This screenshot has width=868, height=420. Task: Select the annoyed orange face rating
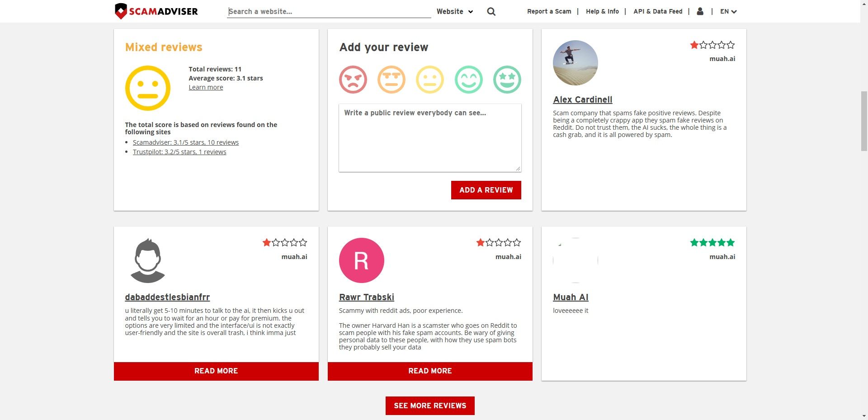click(x=392, y=80)
